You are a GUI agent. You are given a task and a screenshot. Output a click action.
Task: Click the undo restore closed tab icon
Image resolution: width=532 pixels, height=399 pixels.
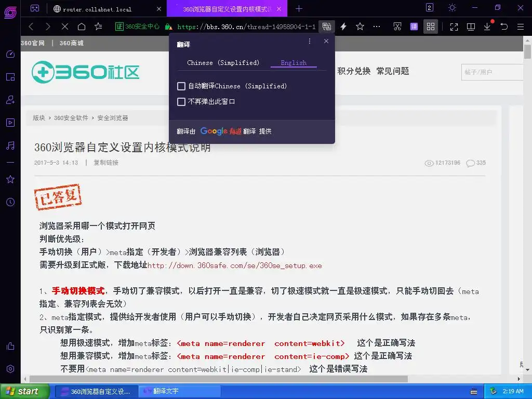[x=504, y=26]
